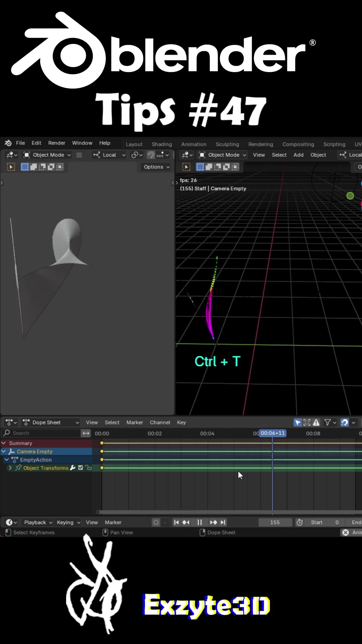Open the Help menu
The width and height of the screenshot is (362, 644).
(x=105, y=143)
